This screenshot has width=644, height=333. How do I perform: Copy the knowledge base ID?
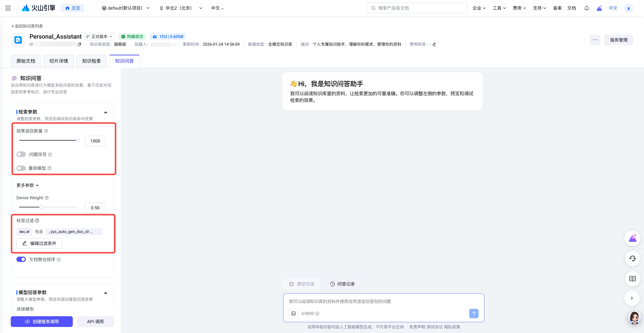click(x=79, y=44)
